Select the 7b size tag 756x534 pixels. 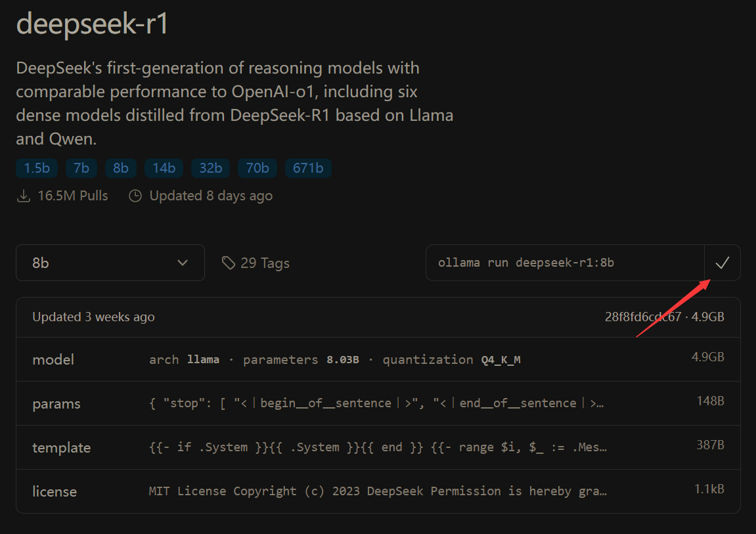tap(81, 168)
